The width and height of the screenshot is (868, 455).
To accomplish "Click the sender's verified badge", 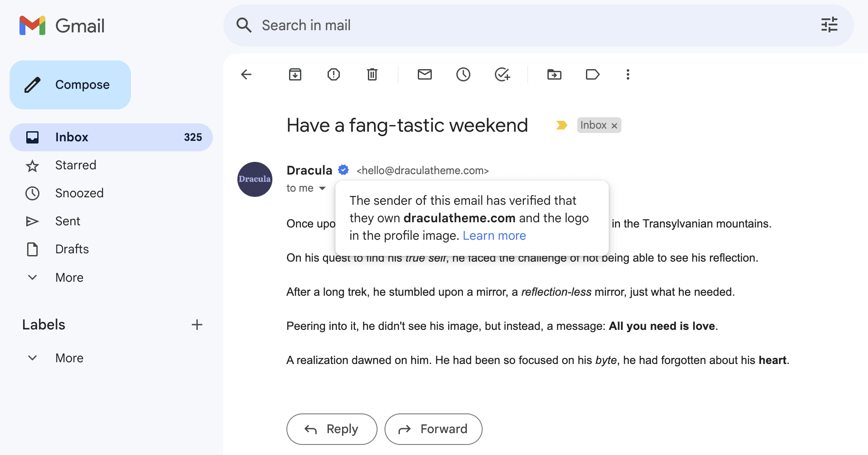I will 343,170.
